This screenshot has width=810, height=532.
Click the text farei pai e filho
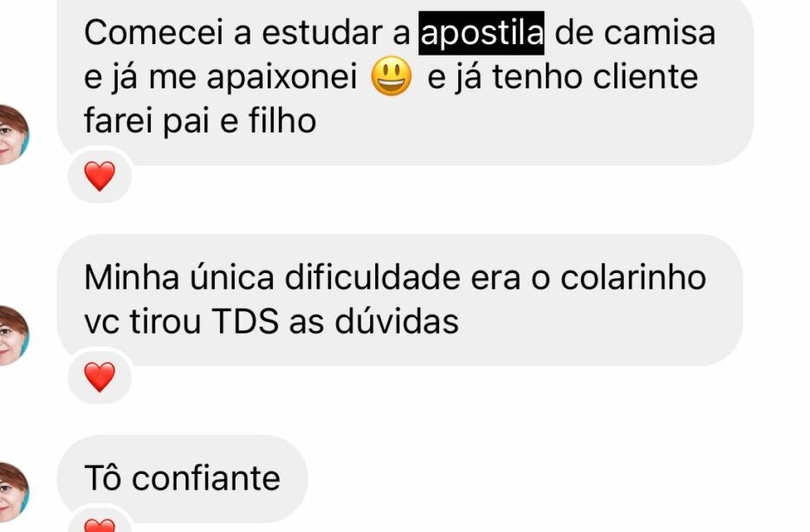200,120
